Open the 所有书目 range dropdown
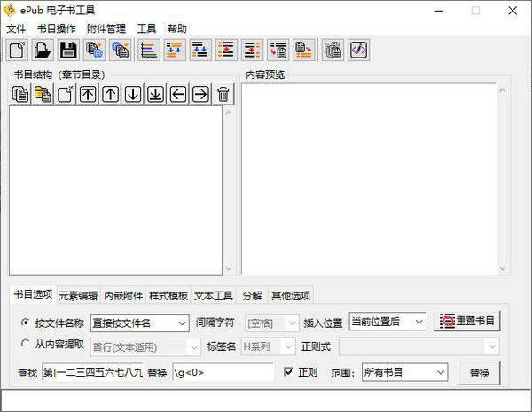Viewport: 532px width, 412px height. coord(405,372)
